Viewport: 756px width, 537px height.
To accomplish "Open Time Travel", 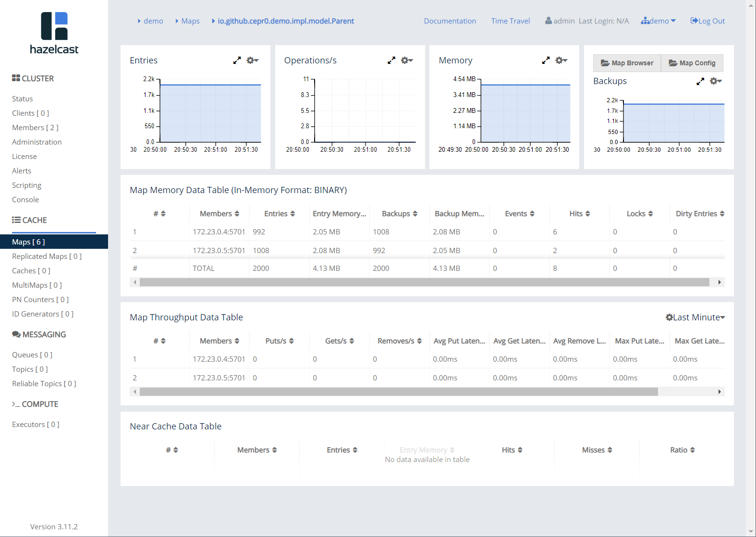I will (x=511, y=21).
